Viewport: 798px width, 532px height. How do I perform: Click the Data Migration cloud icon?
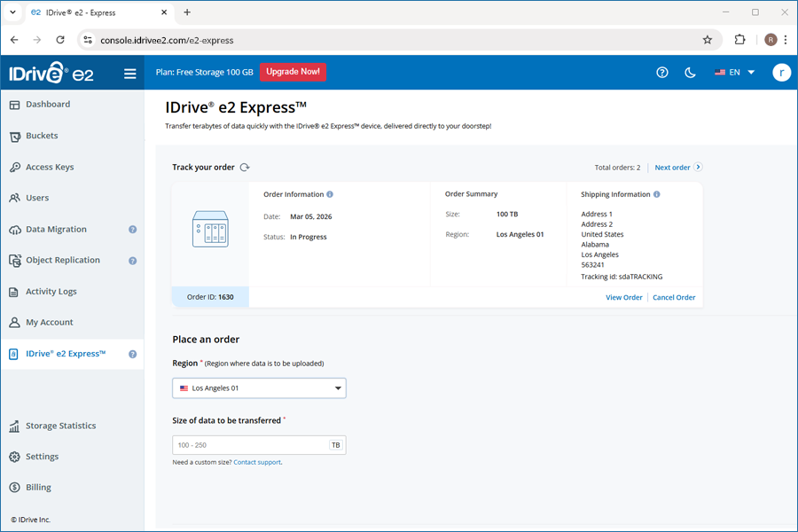point(15,230)
